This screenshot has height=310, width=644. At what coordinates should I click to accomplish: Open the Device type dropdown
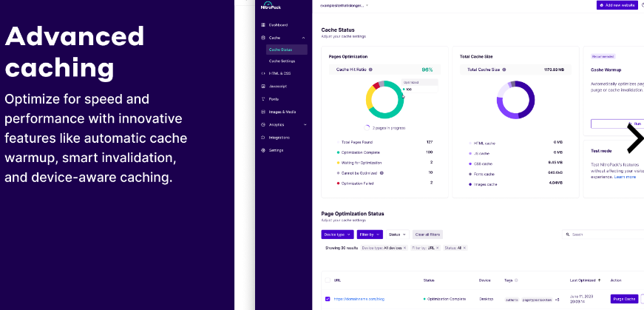337,234
